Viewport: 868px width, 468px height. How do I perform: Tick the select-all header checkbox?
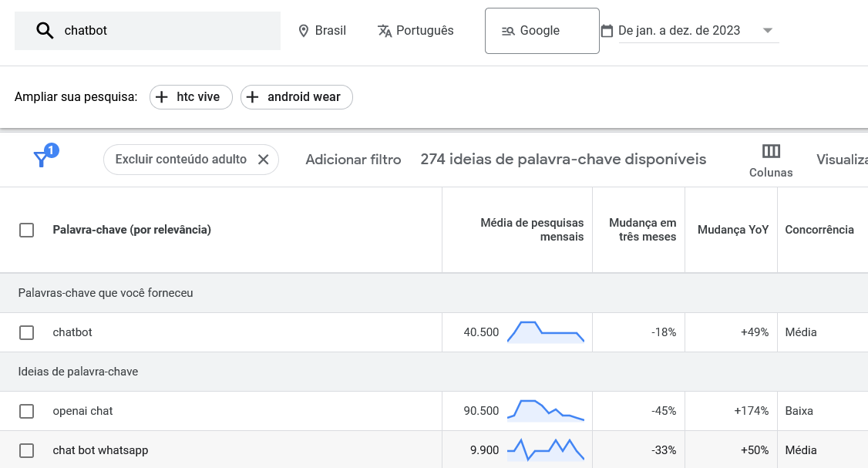point(26,230)
